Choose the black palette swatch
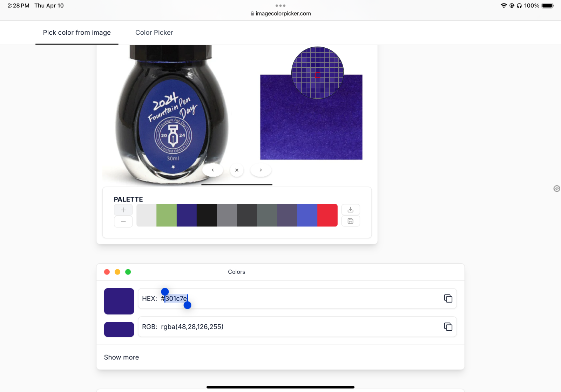 pyautogui.click(x=207, y=215)
